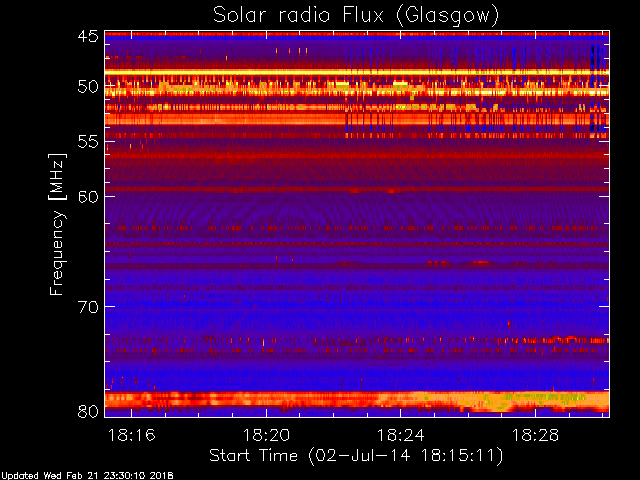This screenshot has width=640, height=480.
Task: Click the "Start Time (02-Jul-14 18:15:11)" label
Action: point(356,456)
